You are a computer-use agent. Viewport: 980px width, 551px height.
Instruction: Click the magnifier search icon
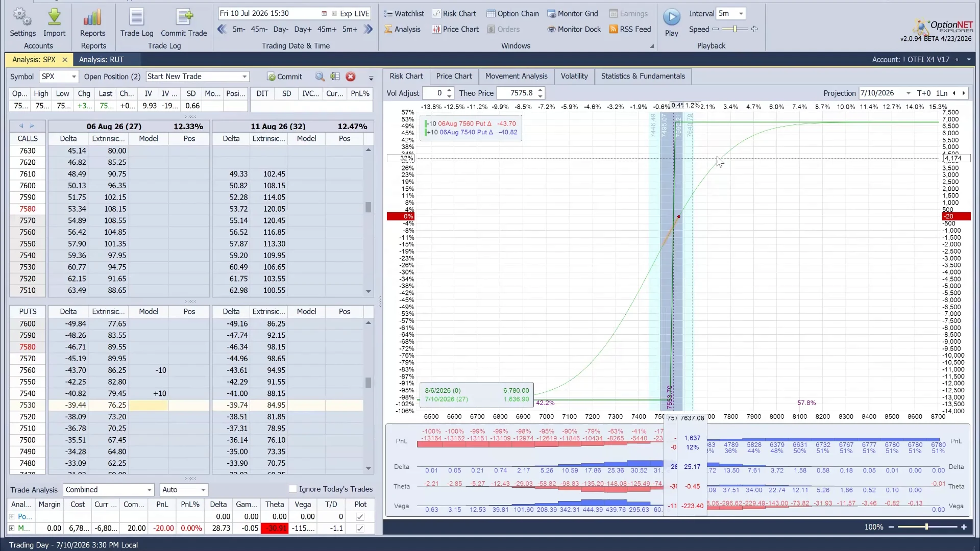[320, 77]
